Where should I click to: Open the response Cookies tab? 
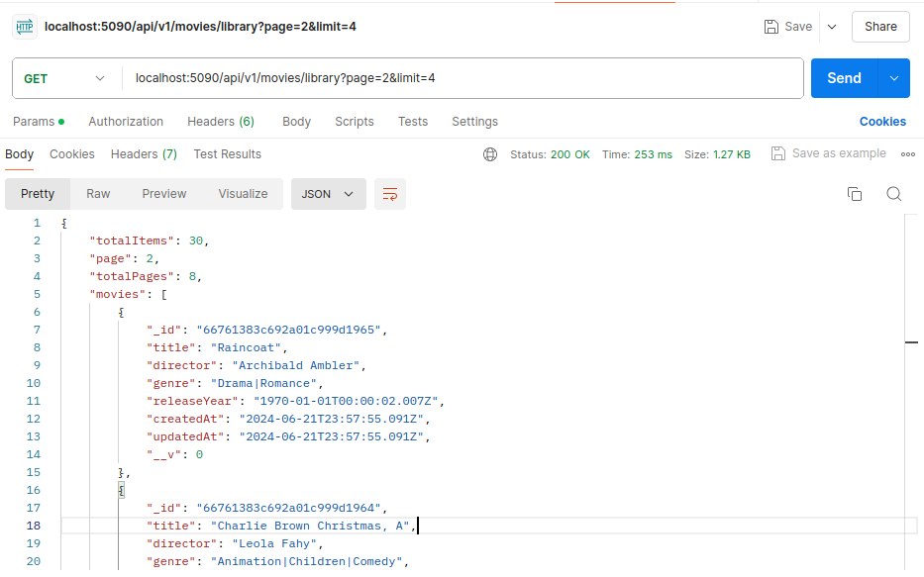(x=72, y=154)
